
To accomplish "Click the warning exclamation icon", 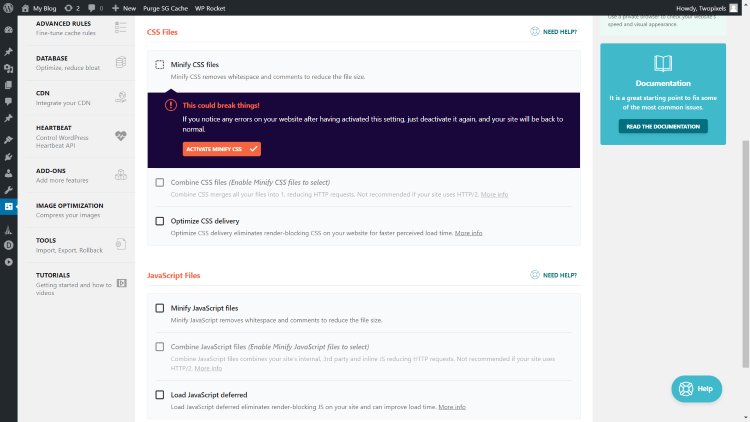I will coord(171,105).
